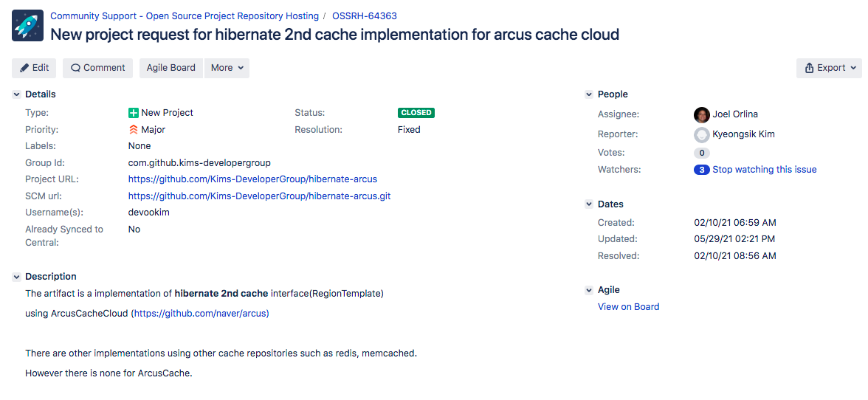Click the Already Synced value No

(134, 229)
